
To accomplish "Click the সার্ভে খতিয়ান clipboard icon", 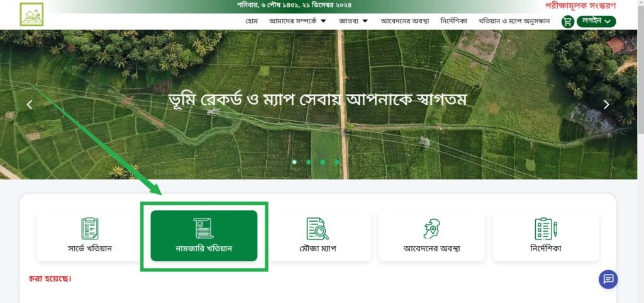I will click(x=89, y=229).
